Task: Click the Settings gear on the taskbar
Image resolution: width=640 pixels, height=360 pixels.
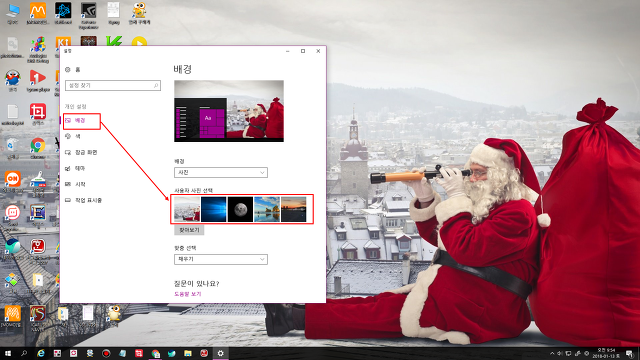Action: click(220, 353)
